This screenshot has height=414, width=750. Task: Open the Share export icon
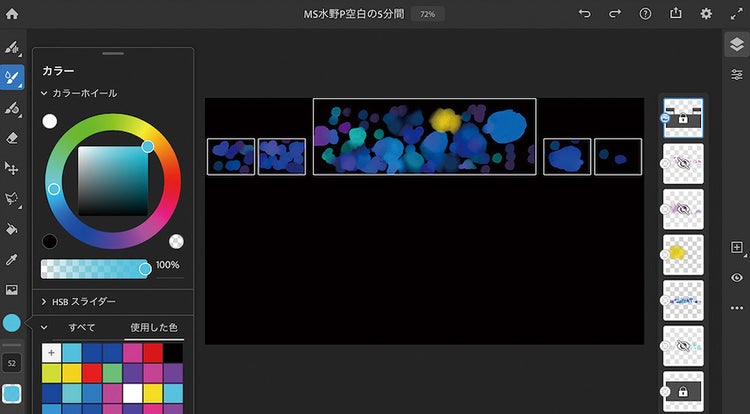pyautogui.click(x=675, y=14)
